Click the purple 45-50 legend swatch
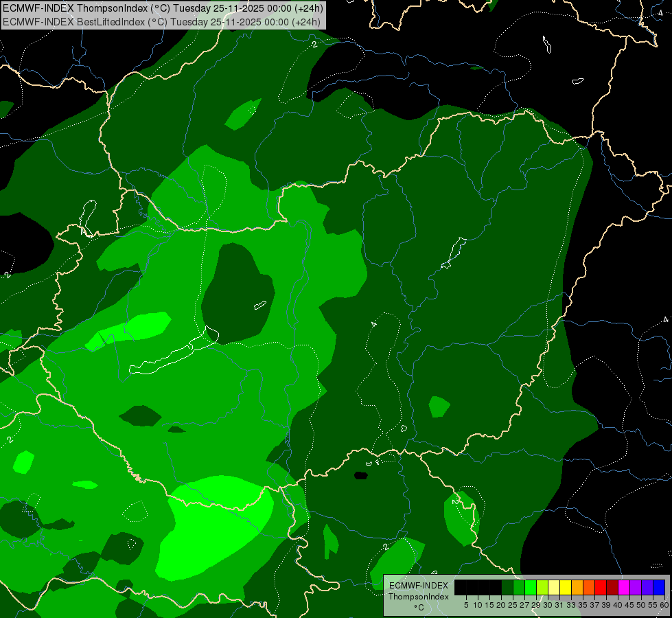This screenshot has width=672, height=618. [636, 587]
